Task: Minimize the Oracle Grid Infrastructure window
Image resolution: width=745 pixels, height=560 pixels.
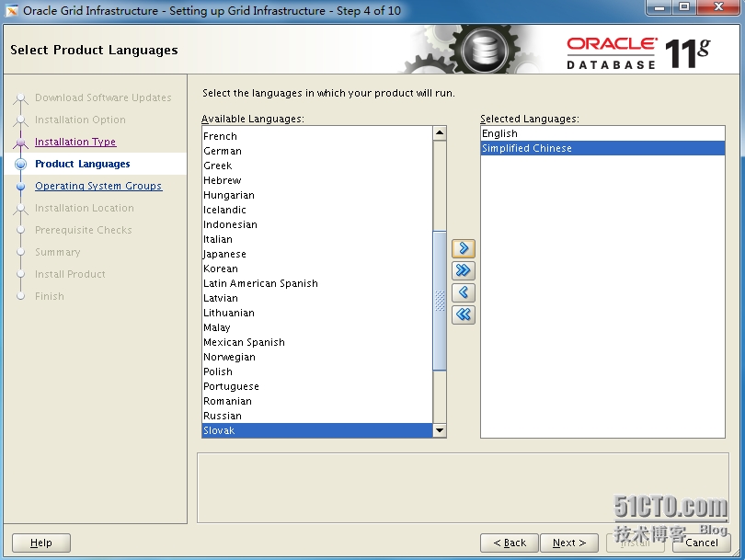Action: click(x=659, y=7)
